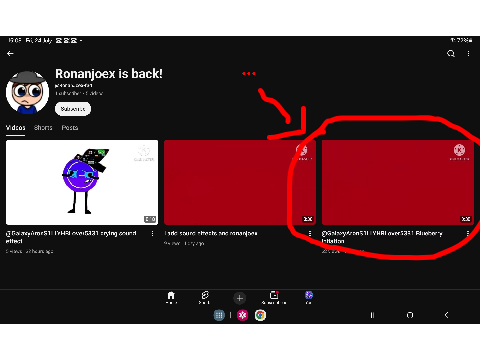Click the sound effects and ronanjoex title
The image size is (480, 360).
[211, 233]
